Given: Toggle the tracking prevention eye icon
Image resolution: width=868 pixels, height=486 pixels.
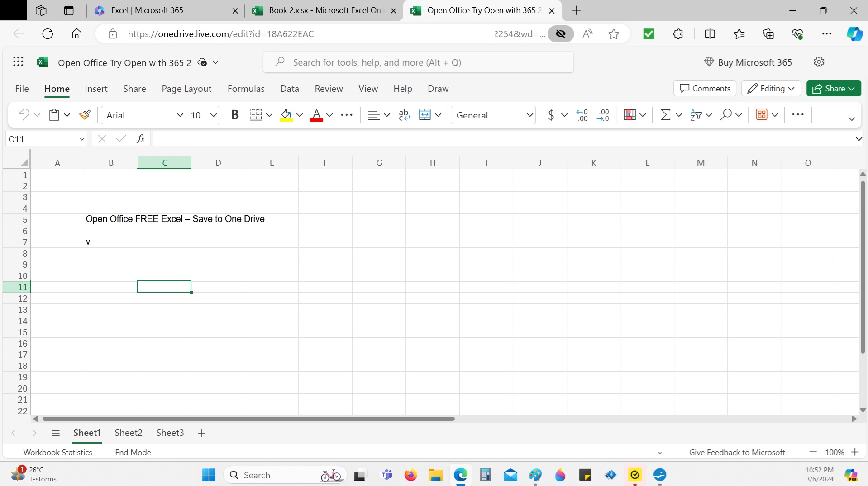Looking at the screenshot, I should click(x=561, y=34).
